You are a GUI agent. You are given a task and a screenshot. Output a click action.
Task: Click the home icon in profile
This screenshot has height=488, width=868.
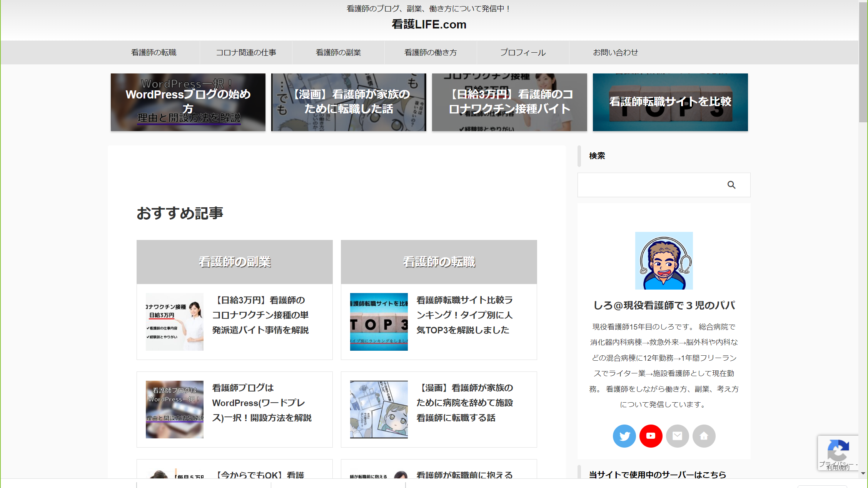pos(704,436)
